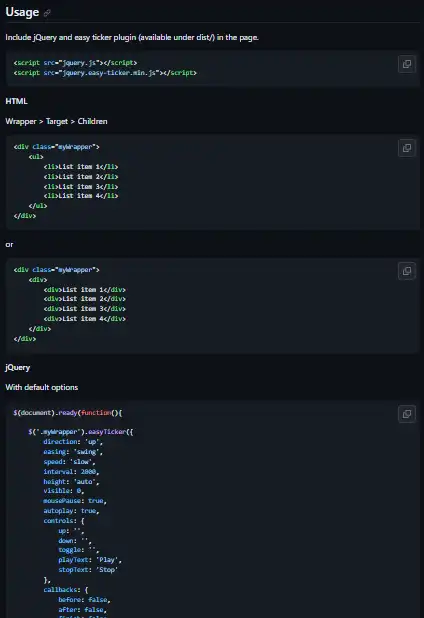Click the '<div>List item 2</div>' line
This screenshot has height=618, width=424.
tap(85, 299)
